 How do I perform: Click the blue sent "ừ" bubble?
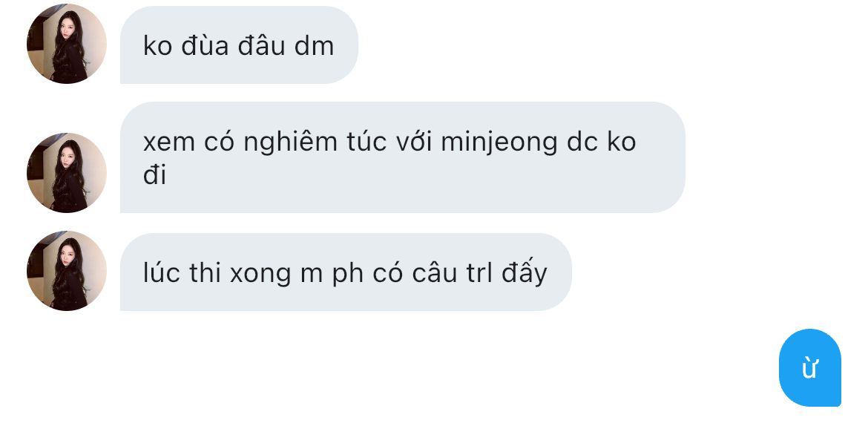coord(810,368)
